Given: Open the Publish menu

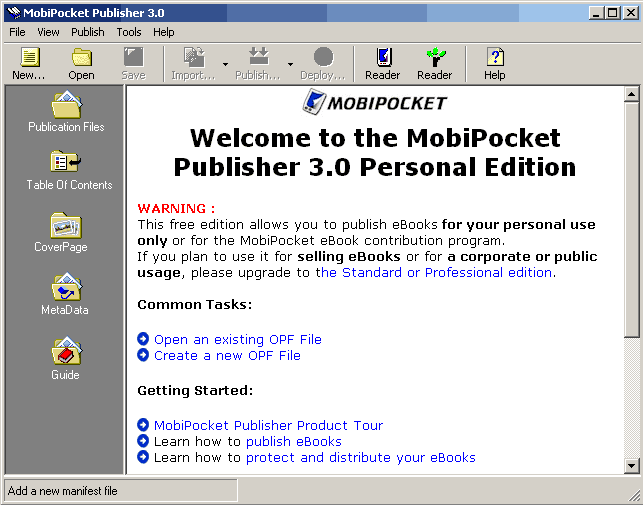Looking at the screenshot, I should (x=88, y=32).
